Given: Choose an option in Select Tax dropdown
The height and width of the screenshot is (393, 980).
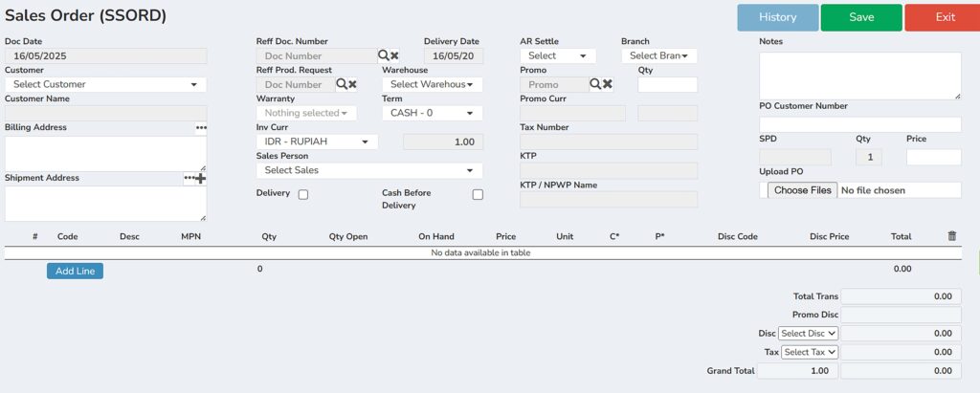Looking at the screenshot, I should point(810,352).
